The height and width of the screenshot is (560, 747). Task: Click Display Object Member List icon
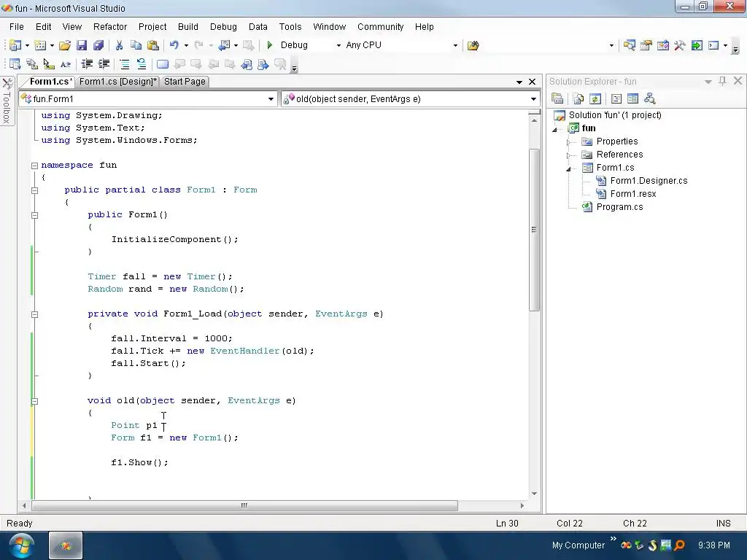(15, 64)
